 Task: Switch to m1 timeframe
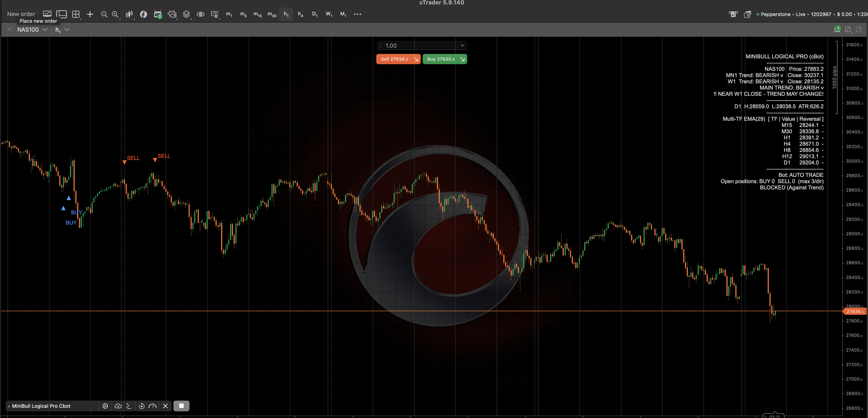click(x=229, y=14)
